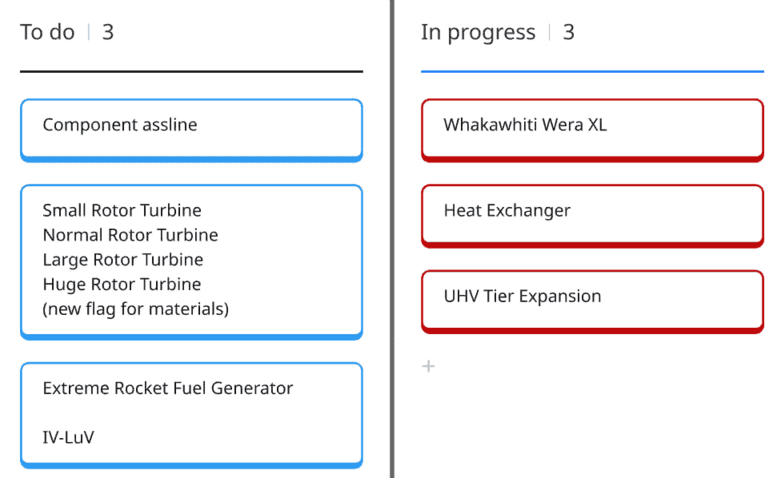
Task: Click the plus icon to add a card
Action: 428,366
